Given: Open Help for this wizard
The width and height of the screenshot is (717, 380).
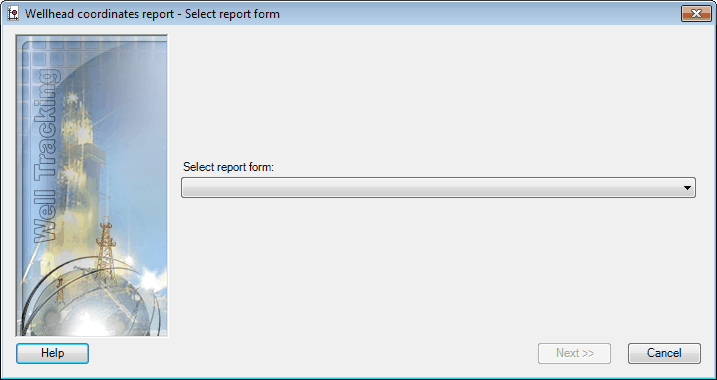Looking at the screenshot, I should [x=52, y=353].
